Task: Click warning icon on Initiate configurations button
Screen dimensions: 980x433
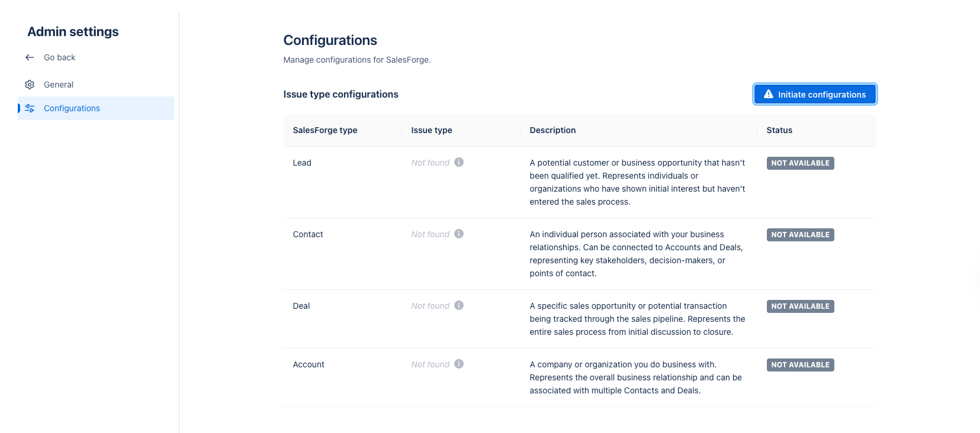Action: click(x=769, y=94)
